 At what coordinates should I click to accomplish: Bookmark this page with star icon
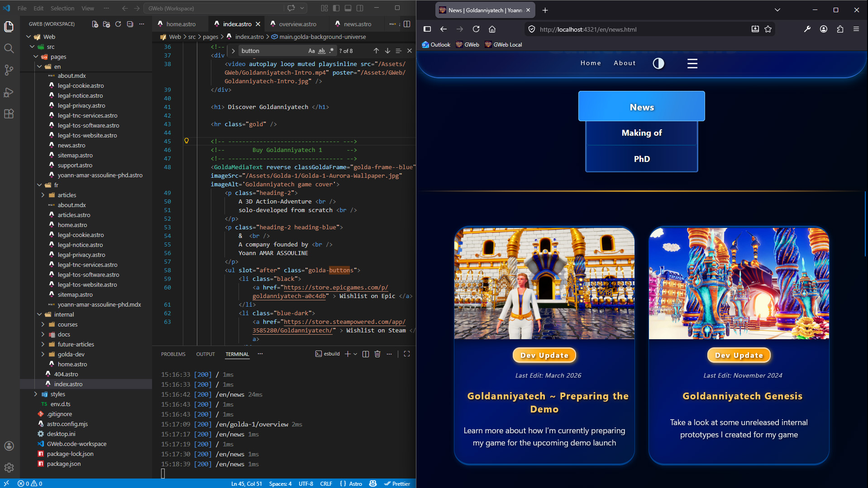[x=768, y=29]
